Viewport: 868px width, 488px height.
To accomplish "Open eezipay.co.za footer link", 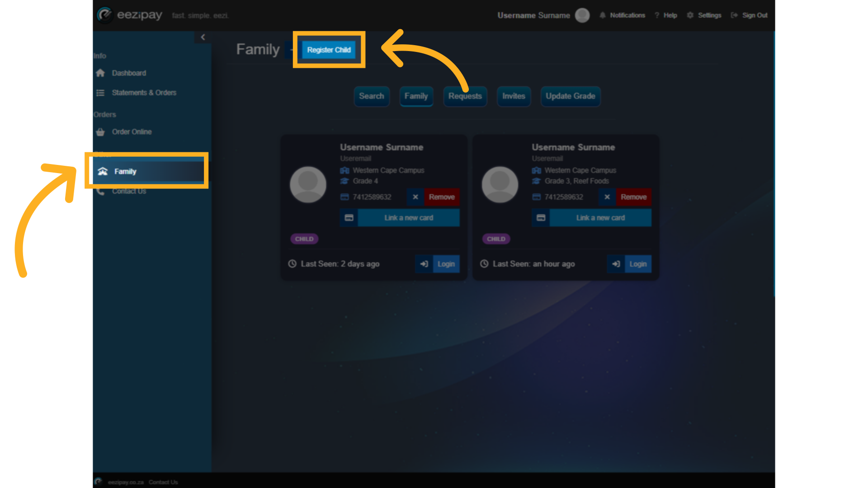I will (126, 482).
